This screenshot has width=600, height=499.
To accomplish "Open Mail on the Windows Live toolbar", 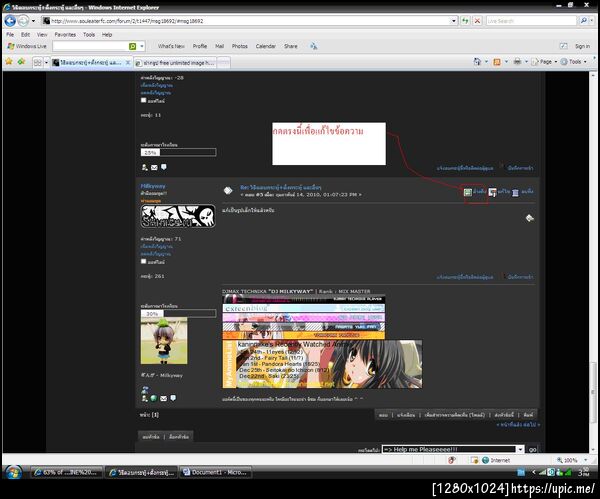I will (219, 46).
